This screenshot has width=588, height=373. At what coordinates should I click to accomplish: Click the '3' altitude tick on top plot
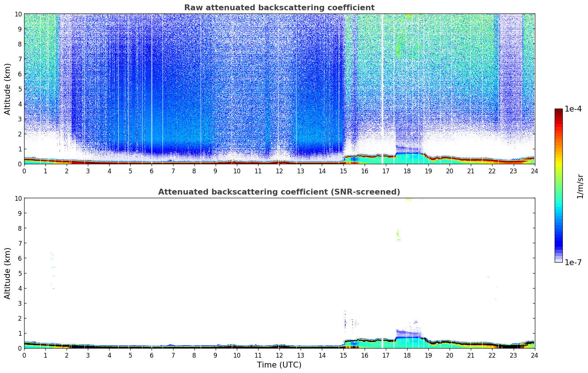click(x=21, y=119)
